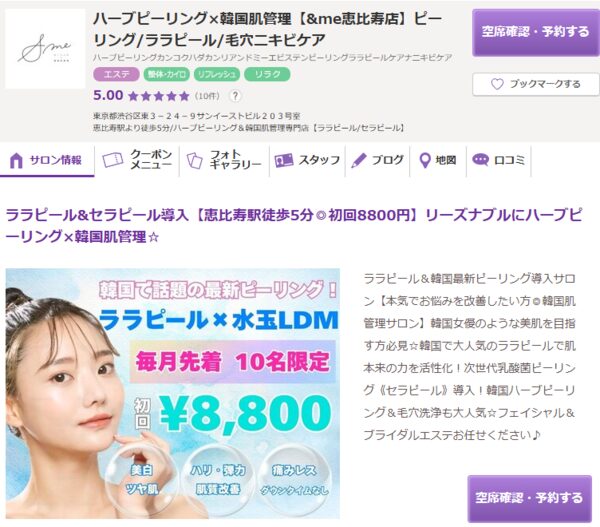
Task: Click bottom 空席確認・予約する button
Action: pyautogui.click(x=530, y=498)
